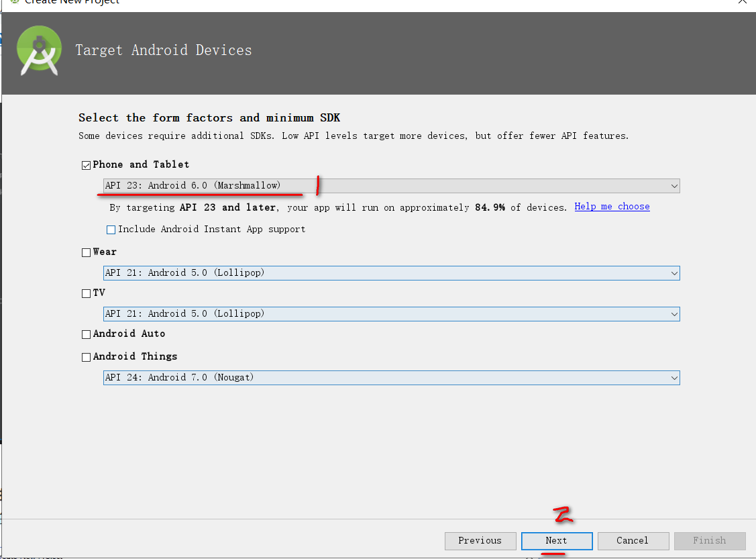Cancel the Create New Project wizard
The width and height of the screenshot is (756, 559).
633,541
